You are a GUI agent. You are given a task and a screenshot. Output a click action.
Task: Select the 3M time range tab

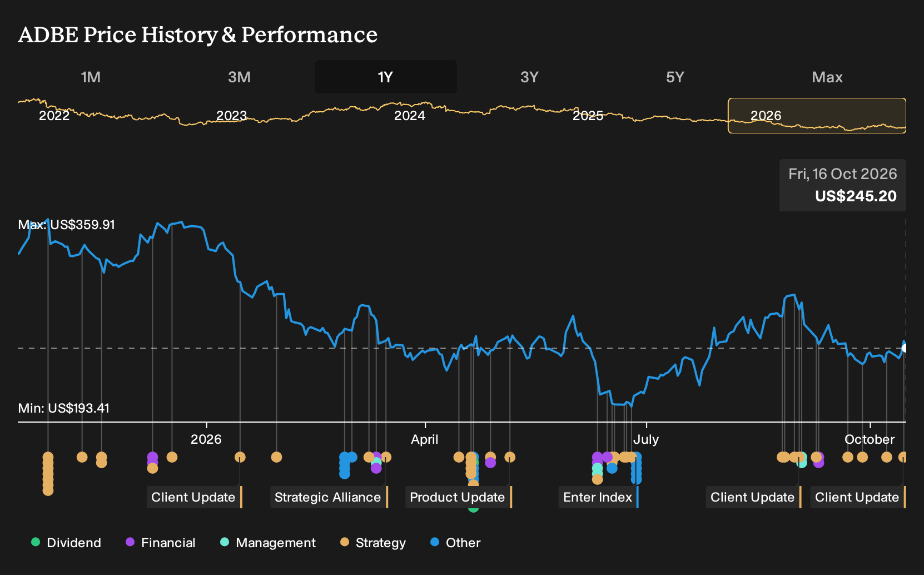point(239,77)
